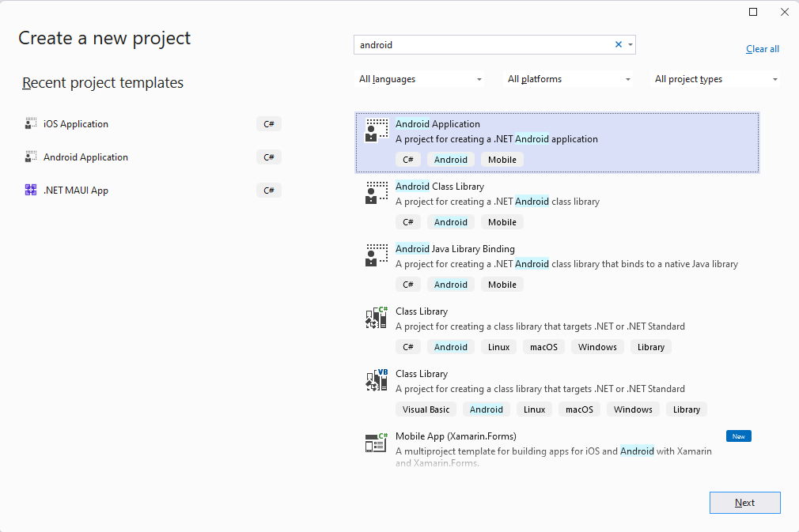Click the Android tag under Android Class Library

click(x=450, y=222)
